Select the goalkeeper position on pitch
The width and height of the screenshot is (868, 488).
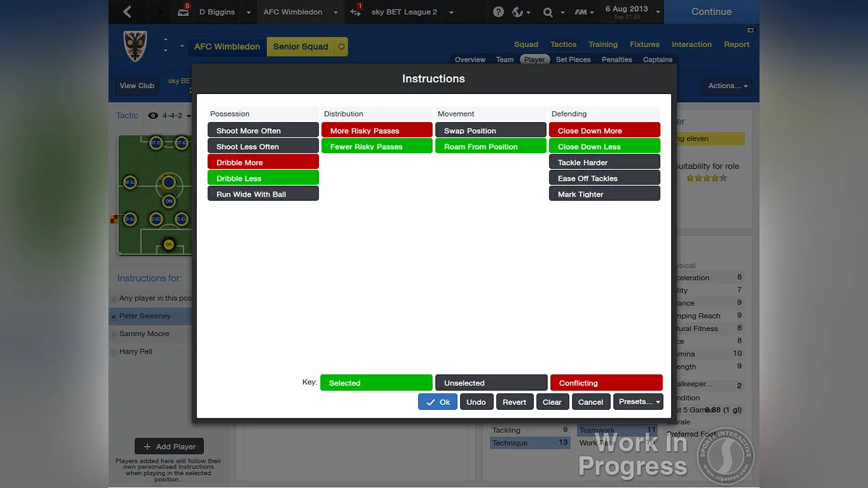[x=169, y=244]
